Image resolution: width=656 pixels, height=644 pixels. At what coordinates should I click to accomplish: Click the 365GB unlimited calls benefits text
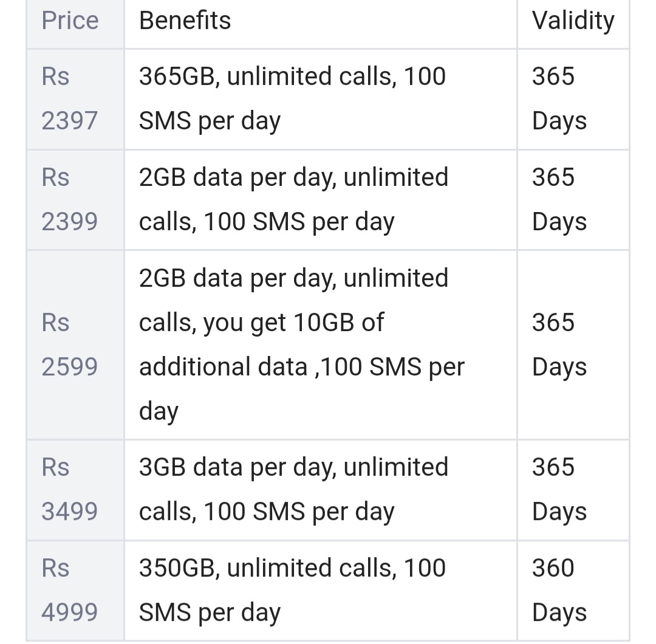[x=292, y=98]
